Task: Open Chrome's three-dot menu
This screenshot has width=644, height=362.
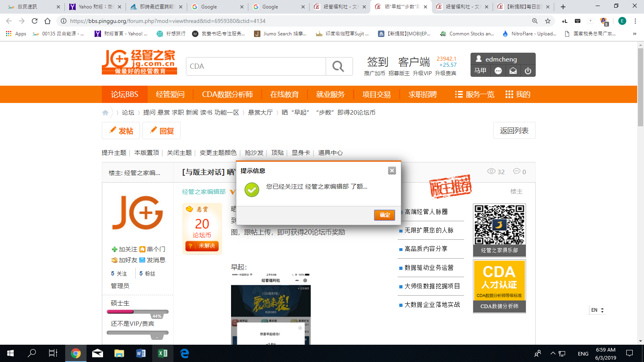Action: point(635,21)
